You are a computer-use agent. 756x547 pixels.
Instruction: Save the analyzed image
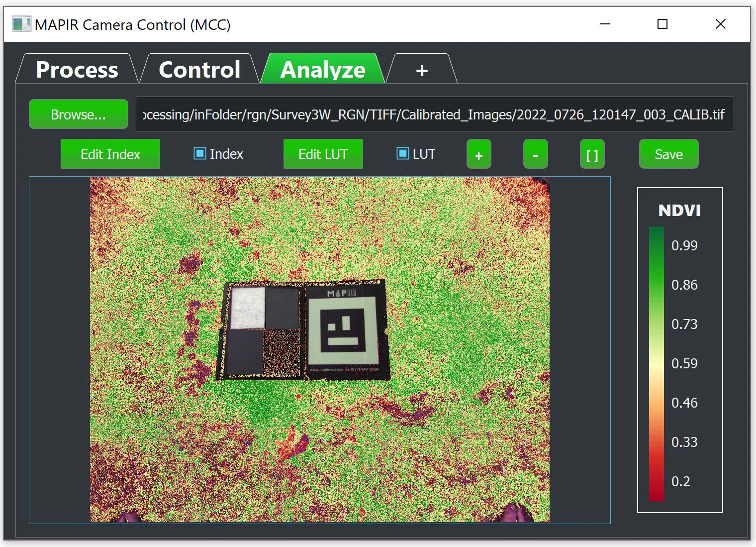tap(668, 154)
